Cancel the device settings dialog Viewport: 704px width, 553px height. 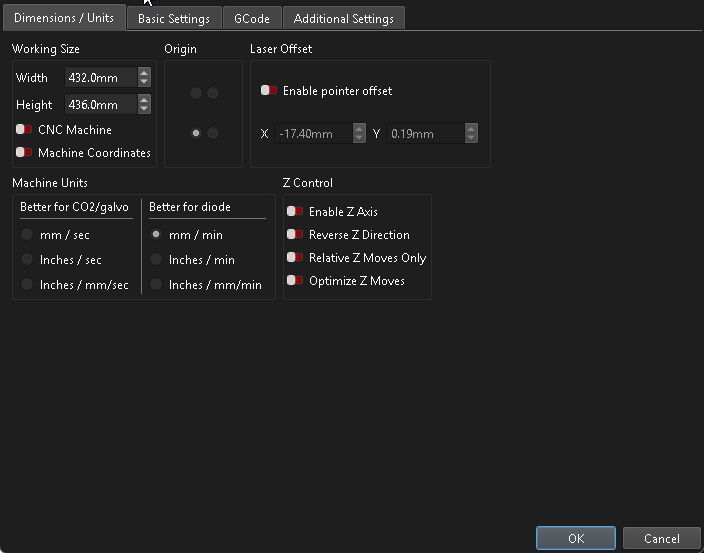[661, 538]
